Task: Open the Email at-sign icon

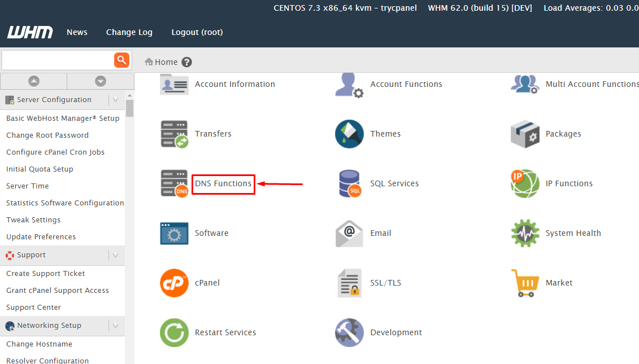Action: point(349,233)
